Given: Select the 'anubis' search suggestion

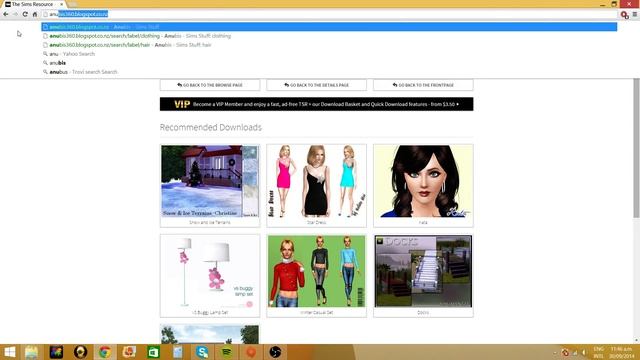Looking at the screenshot, I should [x=329, y=63].
